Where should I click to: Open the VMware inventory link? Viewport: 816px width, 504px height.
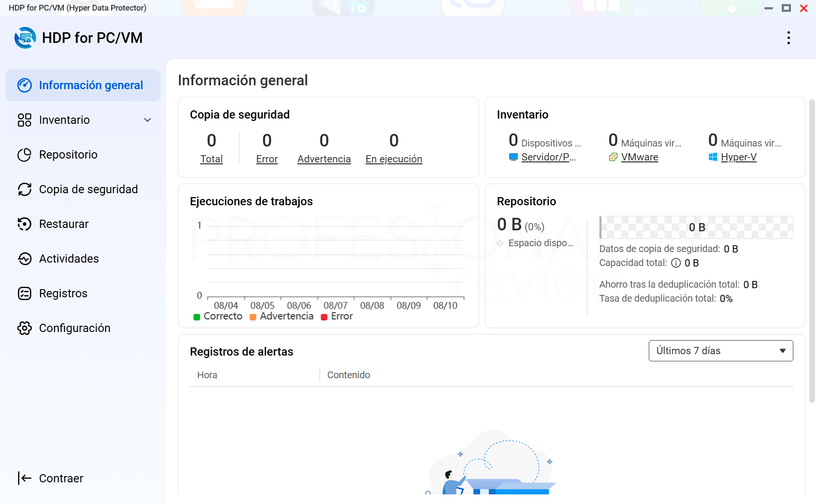point(640,157)
